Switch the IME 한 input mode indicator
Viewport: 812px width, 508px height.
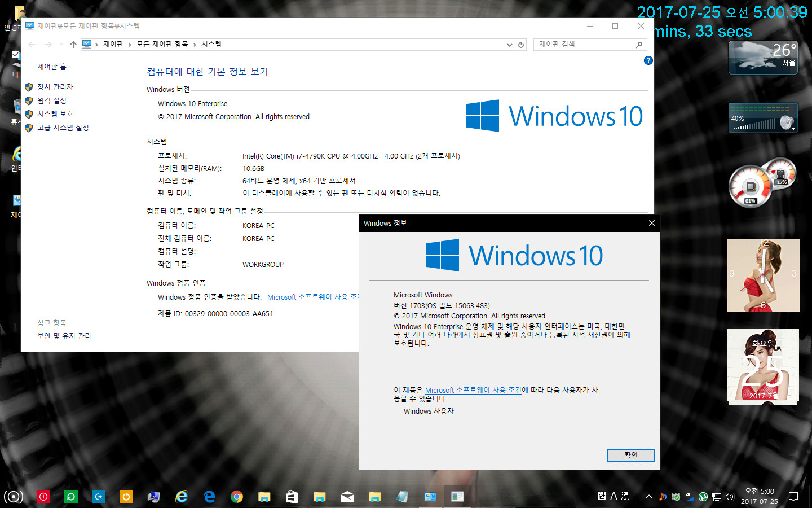click(602, 496)
